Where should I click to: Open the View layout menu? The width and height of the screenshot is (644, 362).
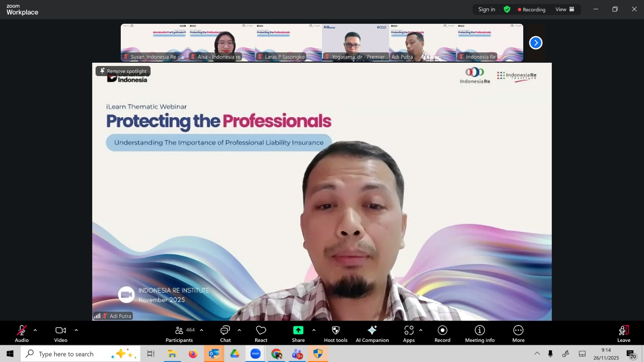pyautogui.click(x=565, y=9)
